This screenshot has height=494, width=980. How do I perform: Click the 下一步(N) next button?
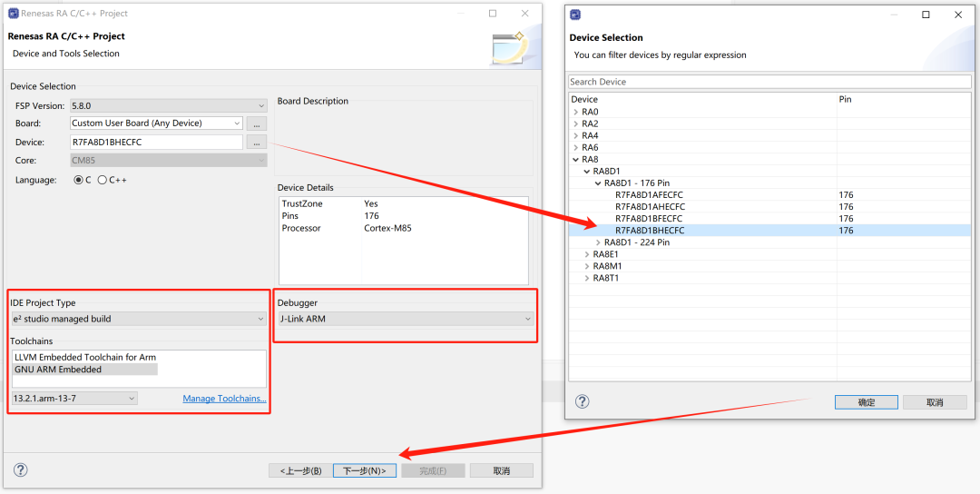click(365, 471)
